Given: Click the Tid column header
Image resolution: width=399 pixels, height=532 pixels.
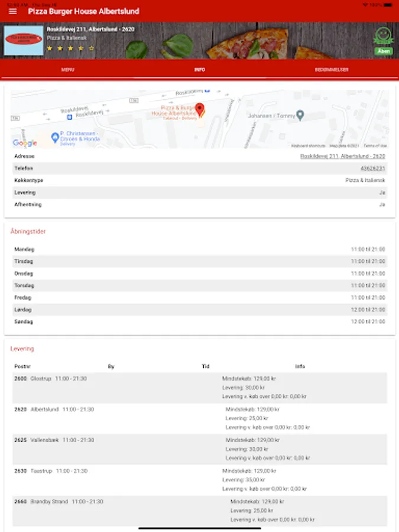Looking at the screenshot, I should click(206, 366).
